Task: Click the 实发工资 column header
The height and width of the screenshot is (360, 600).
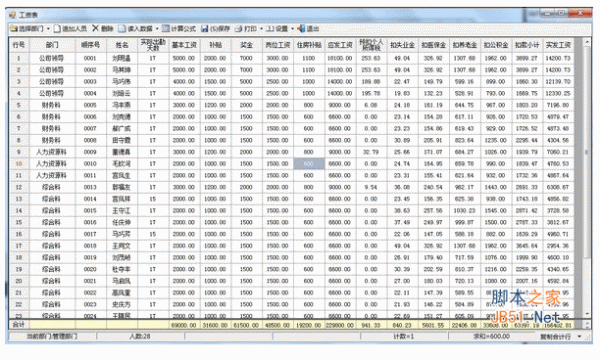Action: [x=558, y=45]
